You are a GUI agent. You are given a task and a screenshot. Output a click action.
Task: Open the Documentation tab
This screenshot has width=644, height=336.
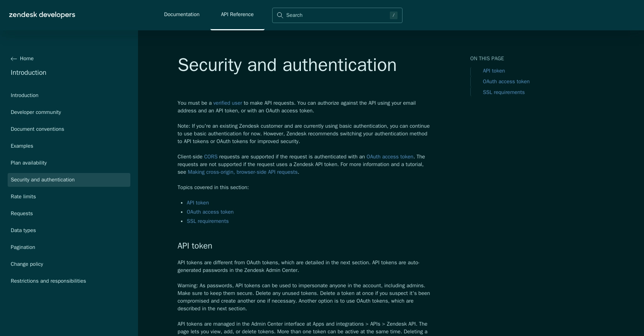[182, 15]
